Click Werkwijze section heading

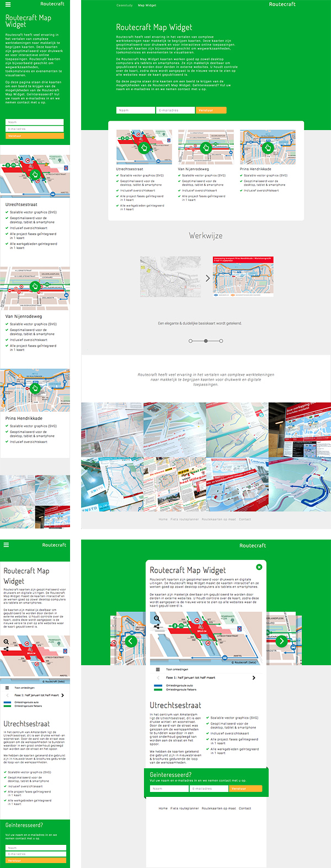click(x=206, y=236)
